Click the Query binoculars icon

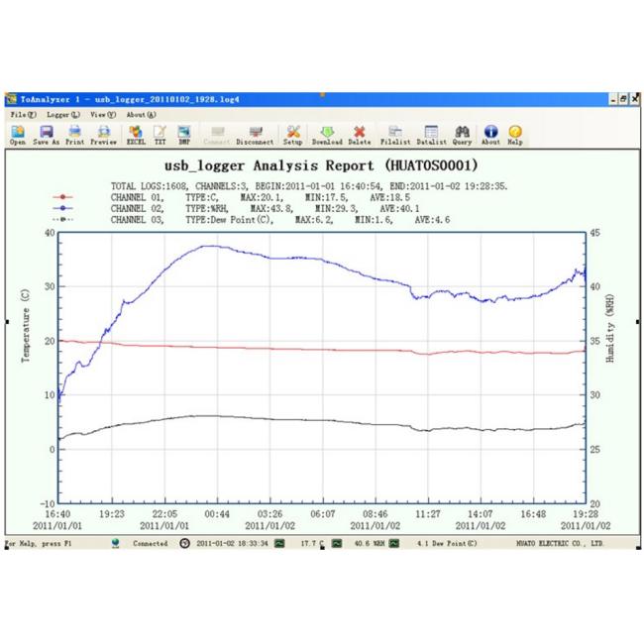pos(463,133)
